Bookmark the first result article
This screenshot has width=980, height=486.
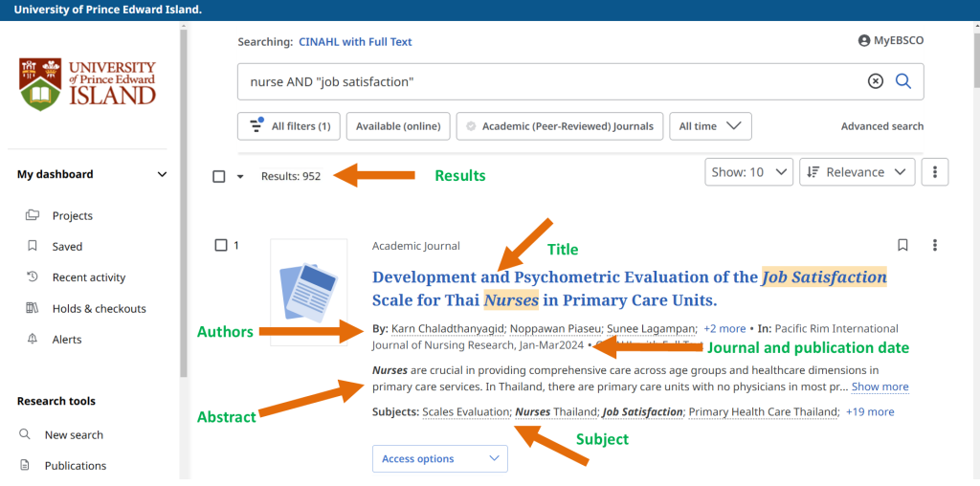pyautogui.click(x=902, y=246)
